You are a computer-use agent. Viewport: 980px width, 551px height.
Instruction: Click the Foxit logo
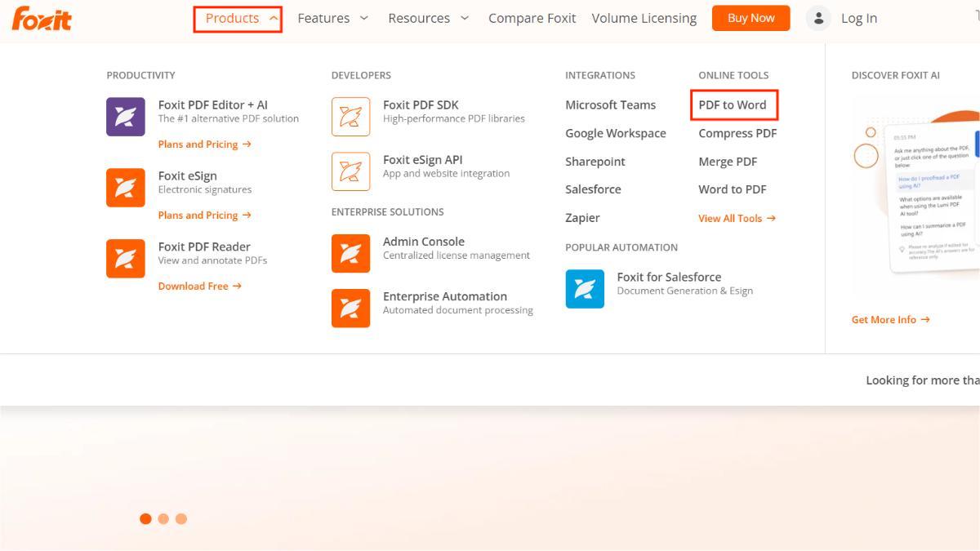point(42,18)
